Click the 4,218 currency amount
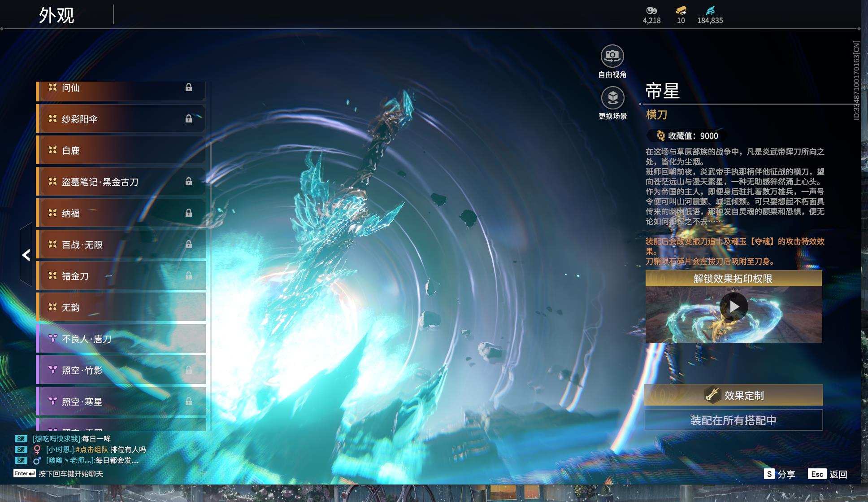This screenshot has height=502, width=868. tap(651, 21)
